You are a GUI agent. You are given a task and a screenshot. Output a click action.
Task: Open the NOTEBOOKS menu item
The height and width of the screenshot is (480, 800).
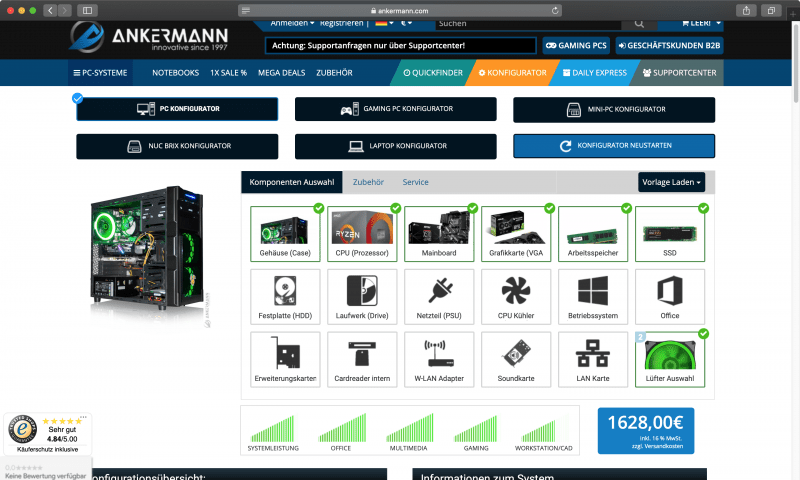[x=176, y=73]
